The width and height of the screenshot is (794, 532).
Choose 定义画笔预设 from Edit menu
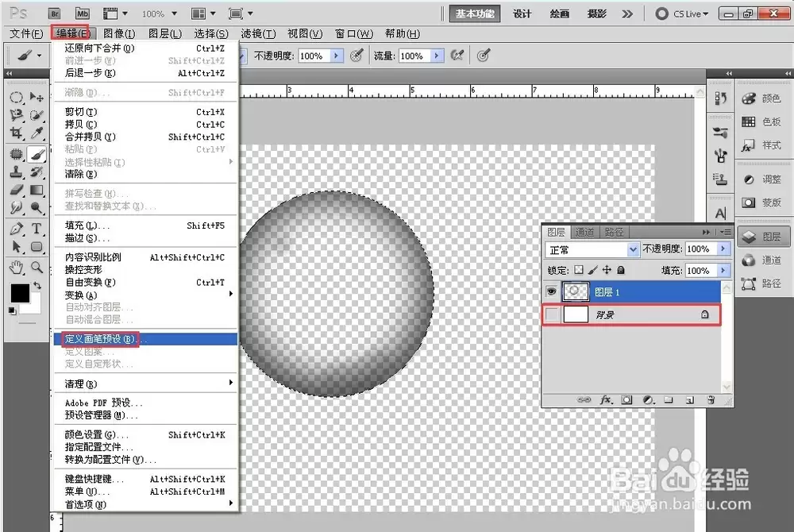point(145,339)
